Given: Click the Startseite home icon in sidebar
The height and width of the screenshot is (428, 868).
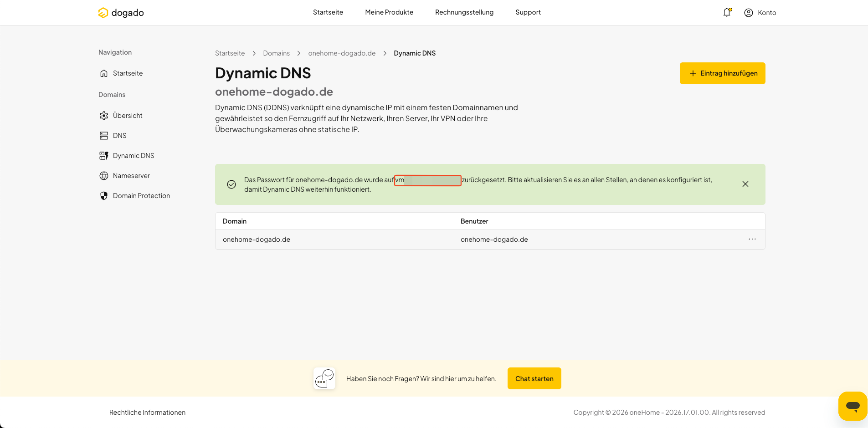Looking at the screenshot, I should pos(104,73).
